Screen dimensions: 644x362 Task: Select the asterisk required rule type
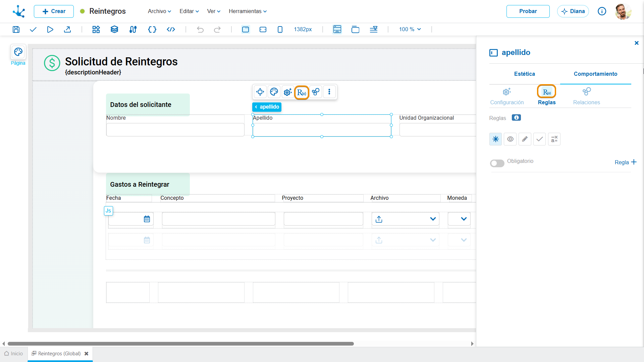click(496, 139)
